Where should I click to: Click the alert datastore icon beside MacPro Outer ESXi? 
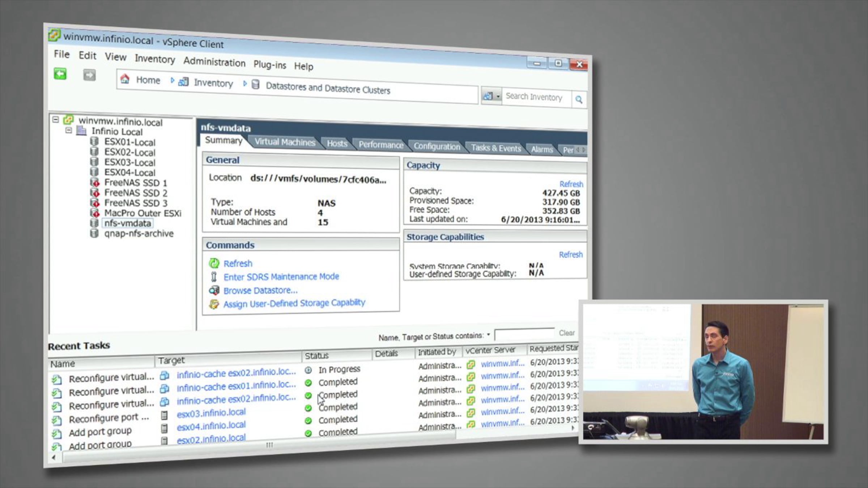94,213
